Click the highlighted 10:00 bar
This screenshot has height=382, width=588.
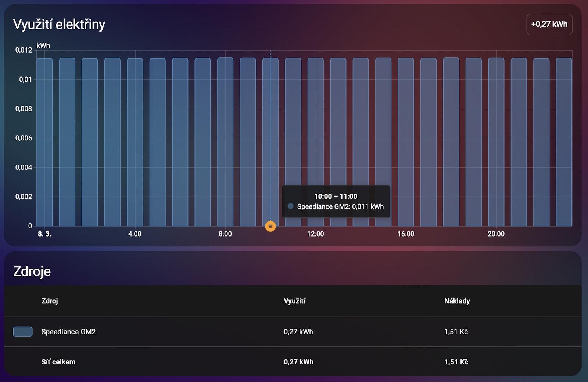pyautogui.click(x=270, y=129)
